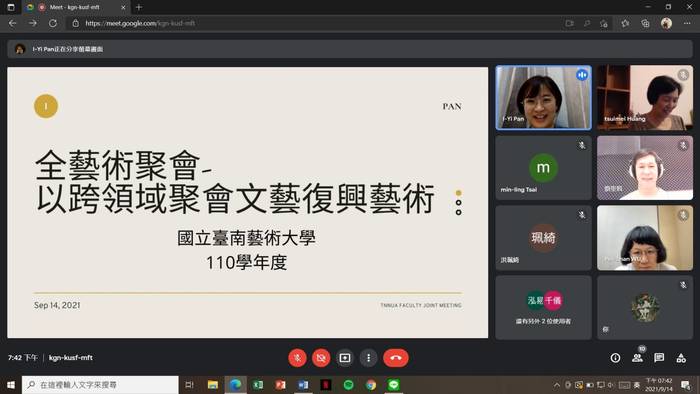Reload the Meet page
This screenshot has height=394, width=700.
[53, 23]
